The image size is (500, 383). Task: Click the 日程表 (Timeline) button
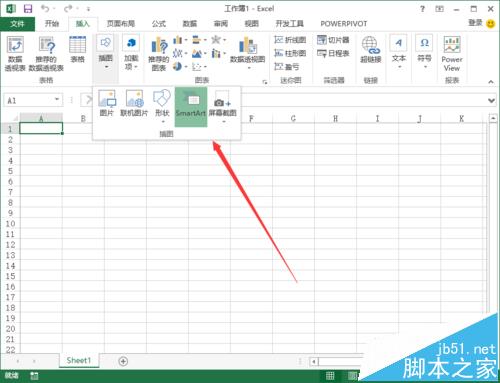coord(333,53)
